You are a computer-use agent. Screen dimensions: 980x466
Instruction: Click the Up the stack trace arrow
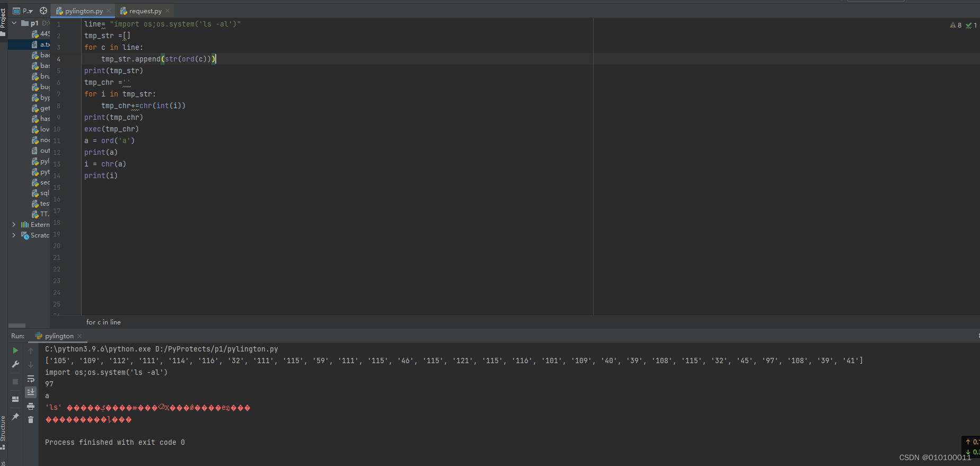point(31,350)
